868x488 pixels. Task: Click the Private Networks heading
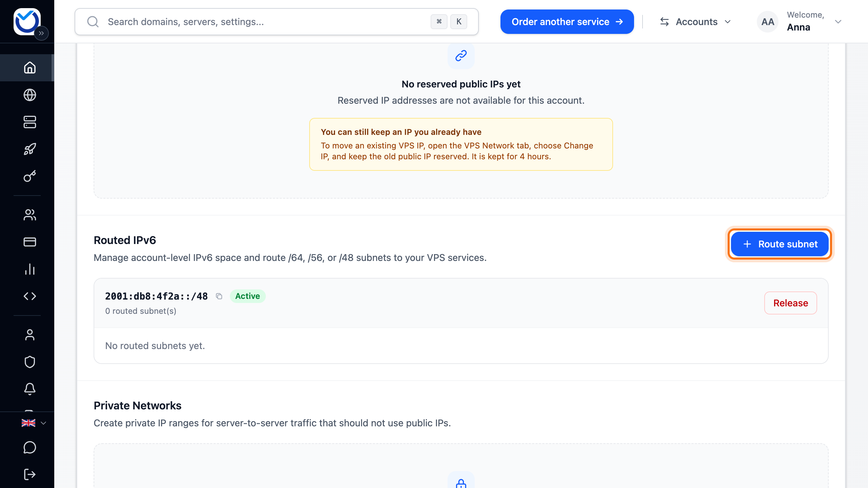[x=138, y=406]
